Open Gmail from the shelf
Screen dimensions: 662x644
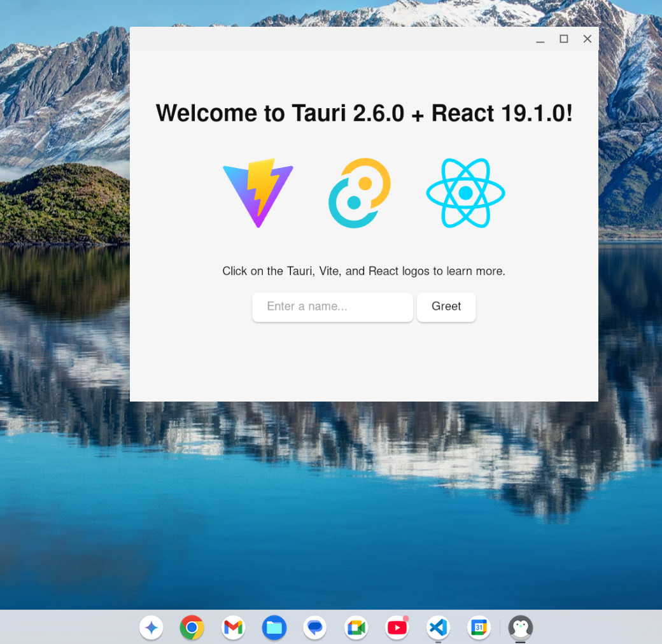233,627
